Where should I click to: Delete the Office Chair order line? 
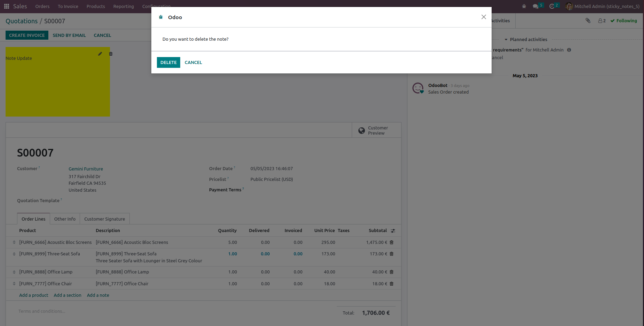click(x=391, y=284)
